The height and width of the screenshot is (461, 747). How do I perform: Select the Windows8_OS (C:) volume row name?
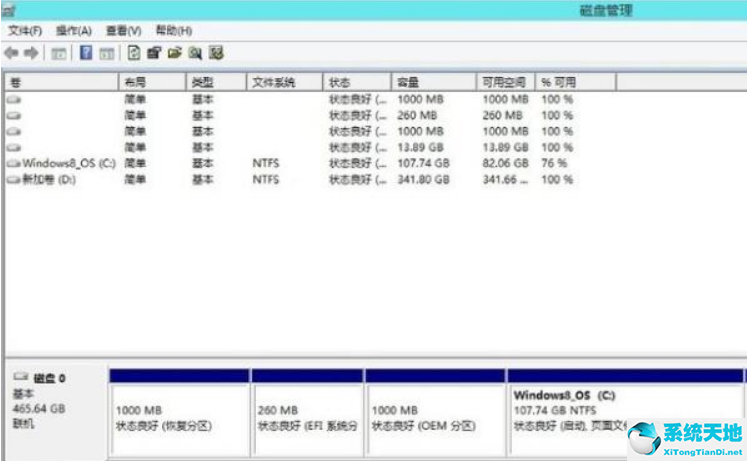pos(69,163)
